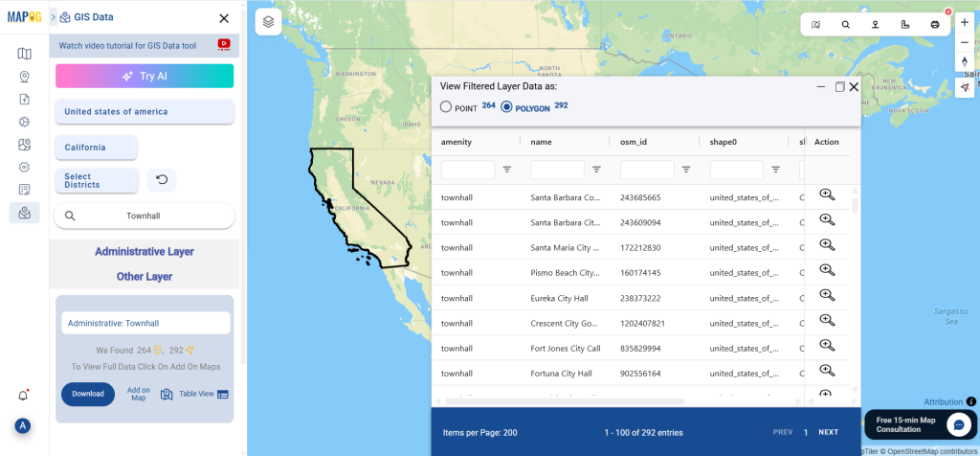Open the name column filter menu
Viewport: 980px width, 456px height.
(597, 170)
